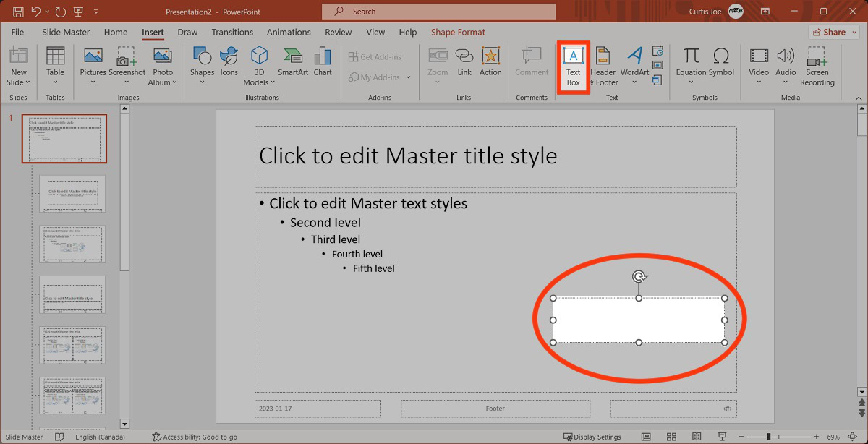Click the Chart icon
Viewport: 868px width, 444px height.
click(x=323, y=61)
